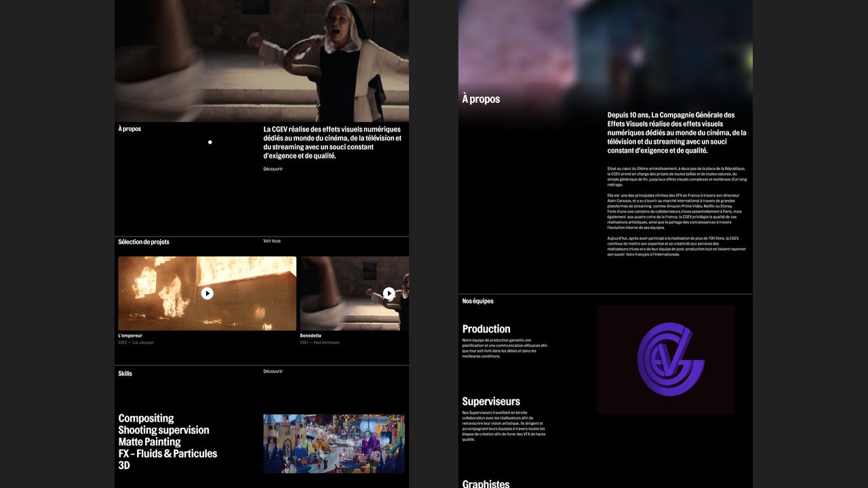
Task: Select the Superviseurs team heading
Action: tap(491, 401)
